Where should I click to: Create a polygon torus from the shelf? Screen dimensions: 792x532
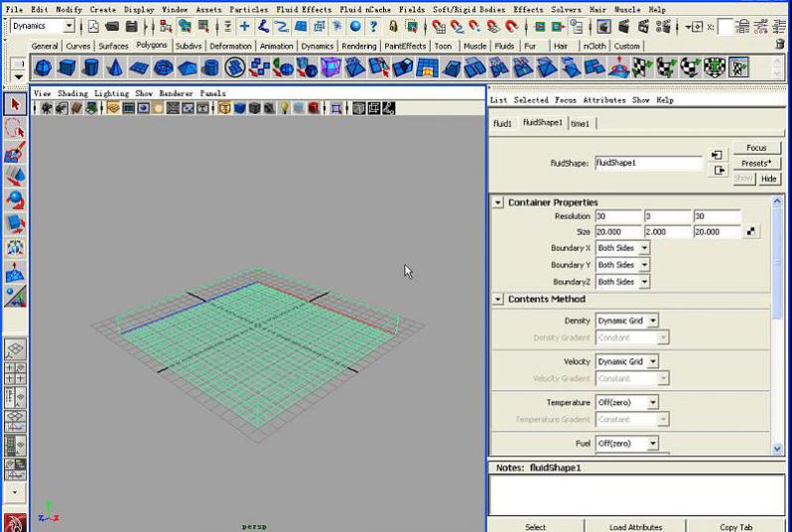(163, 67)
